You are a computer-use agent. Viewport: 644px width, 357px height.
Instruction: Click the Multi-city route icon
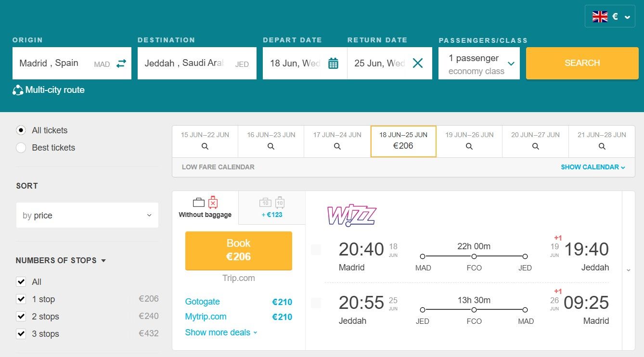(x=17, y=89)
